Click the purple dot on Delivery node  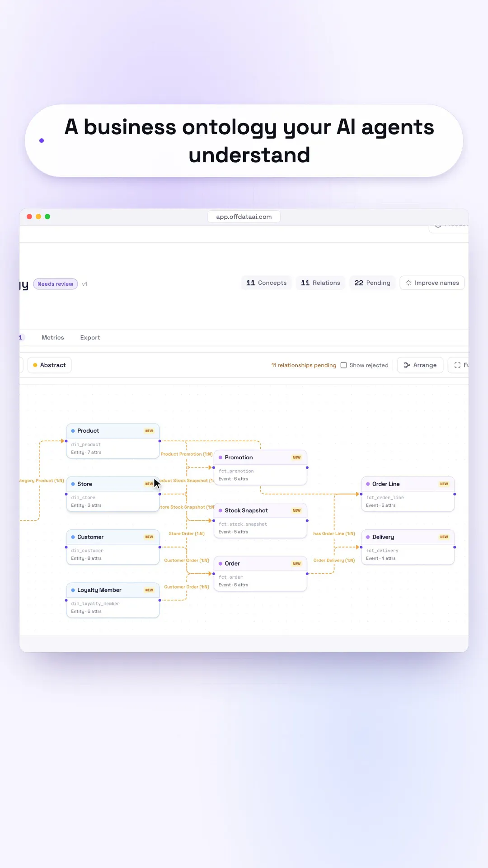pos(368,537)
